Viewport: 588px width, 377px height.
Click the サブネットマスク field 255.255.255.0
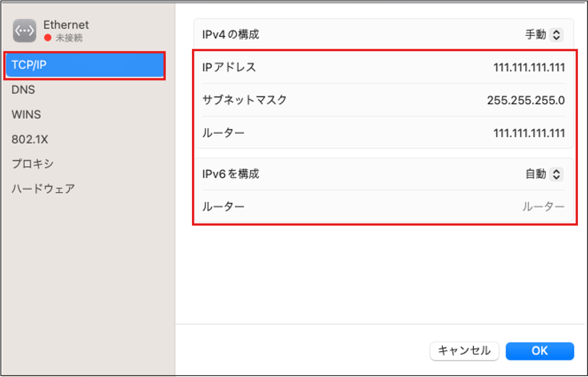[x=526, y=100]
